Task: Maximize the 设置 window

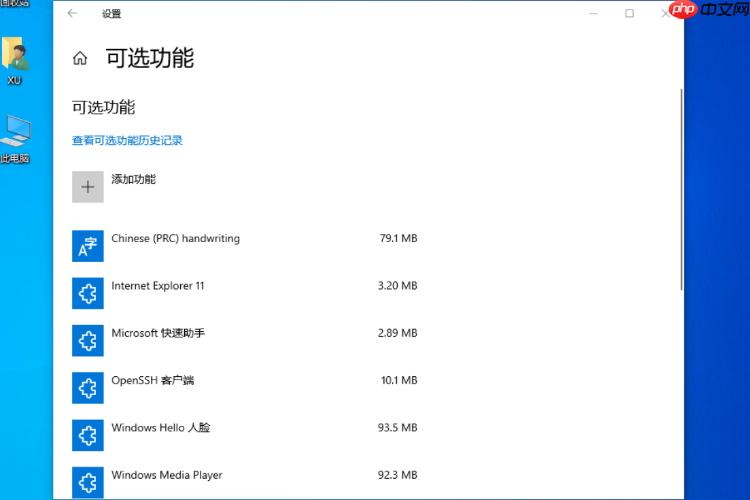Action: 629,13
